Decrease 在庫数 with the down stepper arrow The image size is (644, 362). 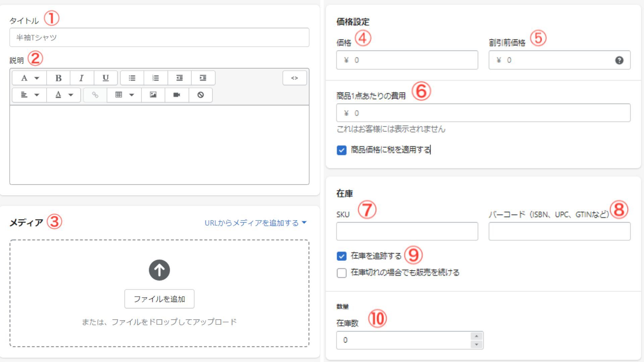476,345
